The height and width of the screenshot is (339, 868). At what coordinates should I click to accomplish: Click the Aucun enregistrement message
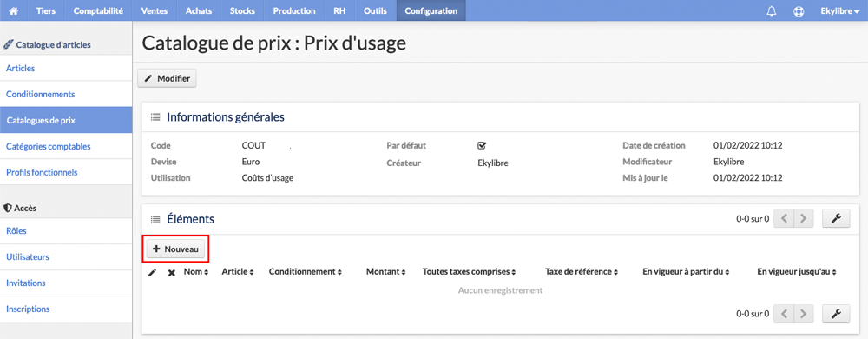click(x=500, y=290)
